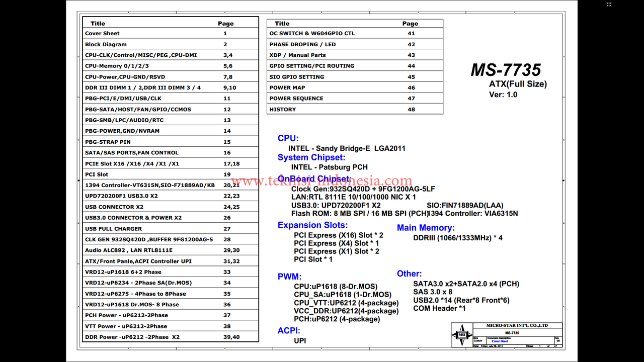Click 'PBG-SATA/HOST/FAN/GPIO/CCMOS' row
This screenshot has width=644, height=362.
[171, 109]
